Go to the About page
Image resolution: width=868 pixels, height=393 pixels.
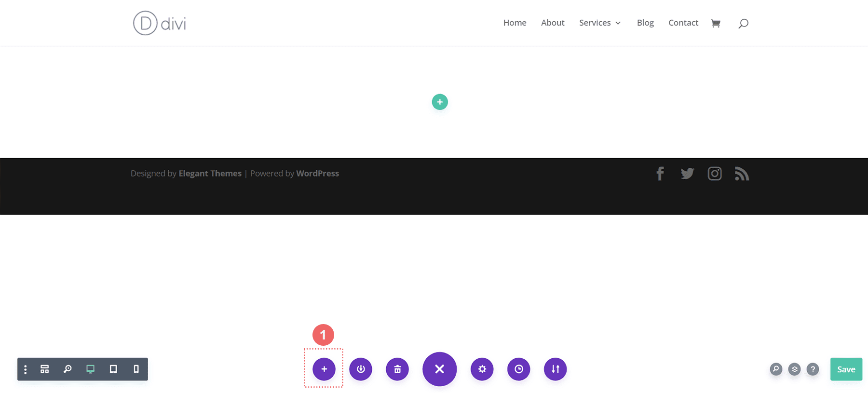click(553, 23)
